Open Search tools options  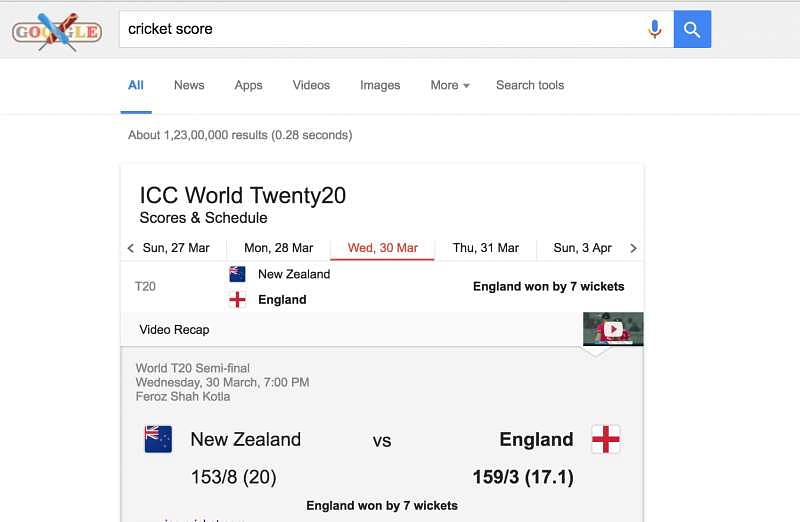point(530,85)
